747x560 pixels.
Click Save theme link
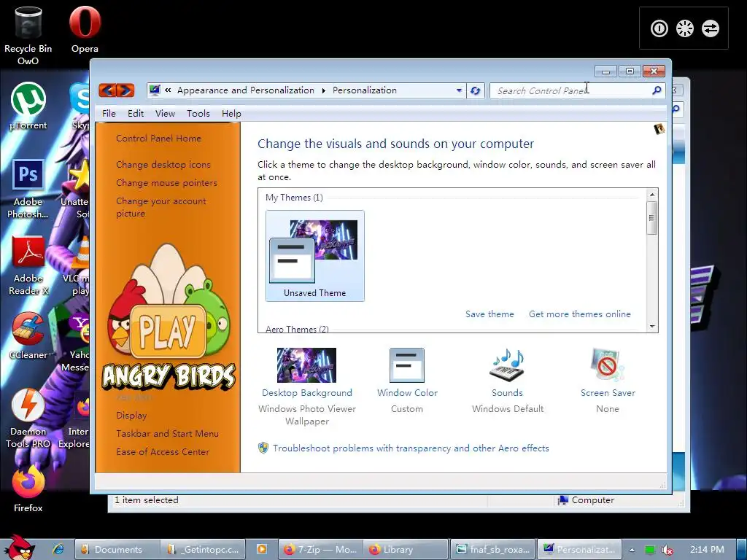pyautogui.click(x=489, y=314)
